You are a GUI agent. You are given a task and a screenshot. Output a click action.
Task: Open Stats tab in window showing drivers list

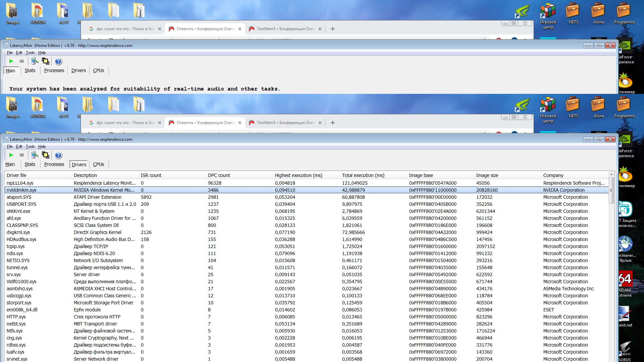tap(30, 164)
